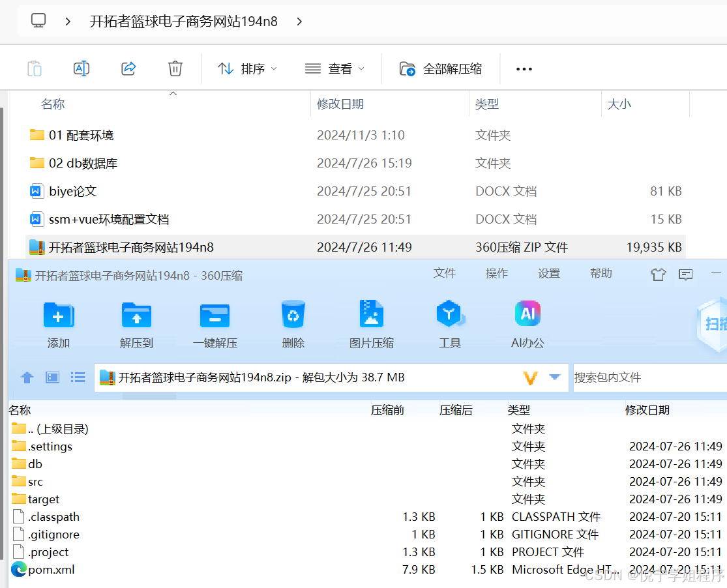Click the 全部解压缩 (Extract all) button

coord(441,68)
